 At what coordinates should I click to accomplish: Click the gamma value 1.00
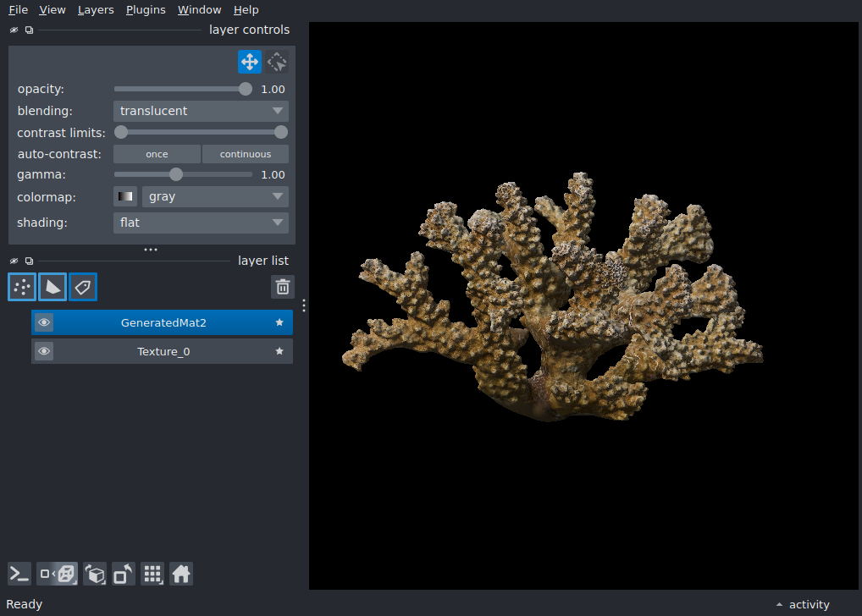273,175
